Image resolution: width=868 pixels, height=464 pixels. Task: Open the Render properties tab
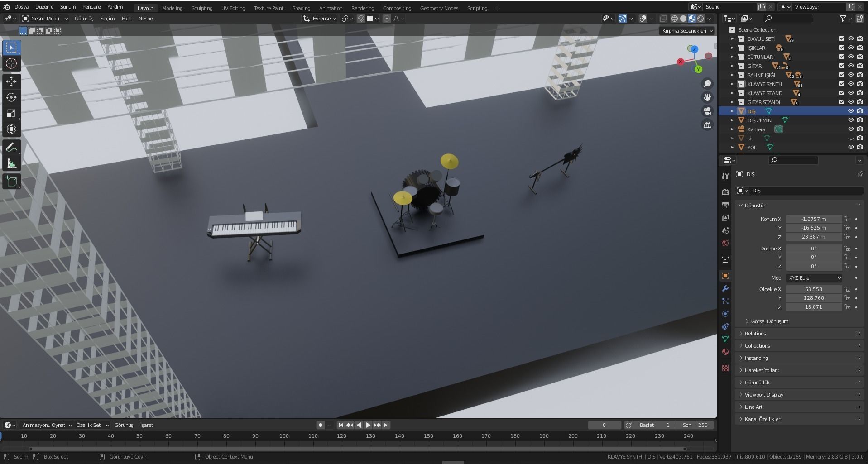pos(725,192)
